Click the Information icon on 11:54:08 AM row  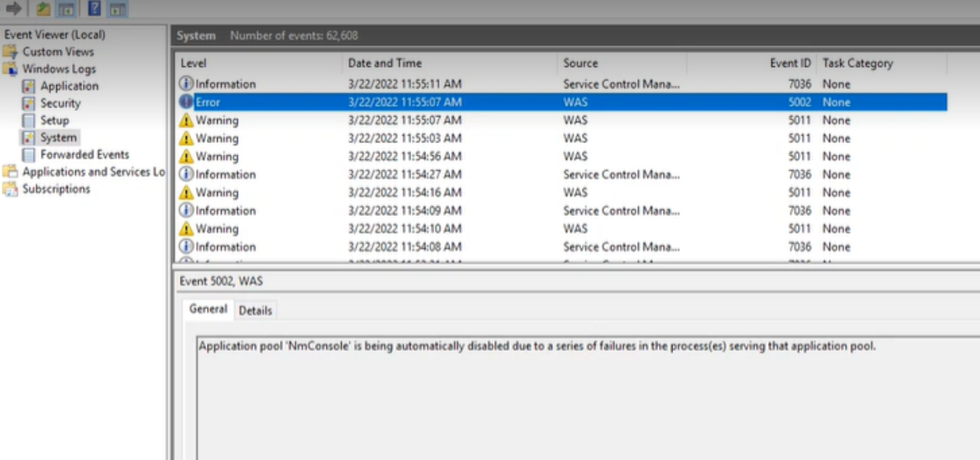[x=186, y=247]
